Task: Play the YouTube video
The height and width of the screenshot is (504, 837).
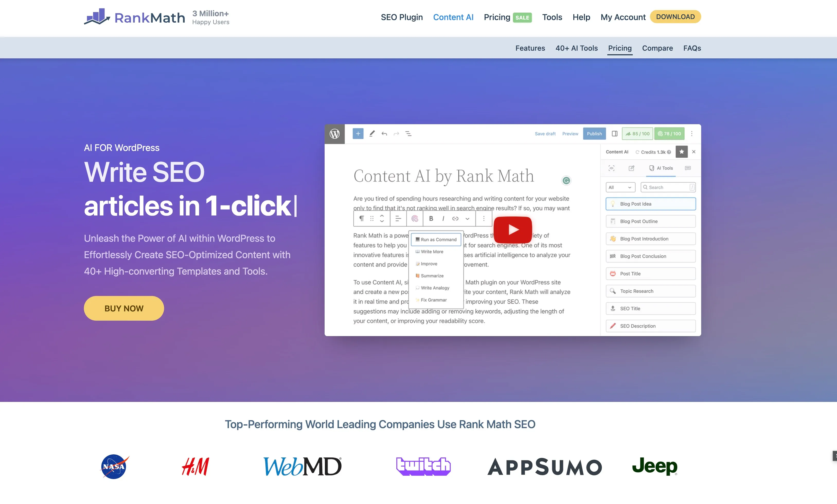Action: 512,230
